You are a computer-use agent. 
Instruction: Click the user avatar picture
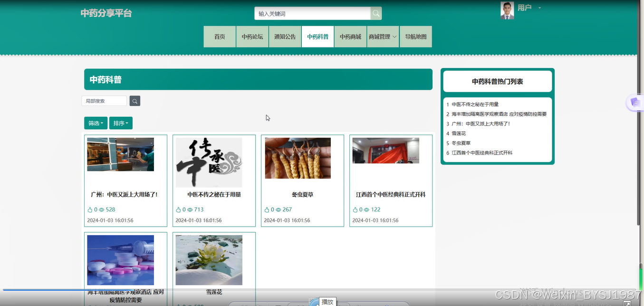point(507,10)
